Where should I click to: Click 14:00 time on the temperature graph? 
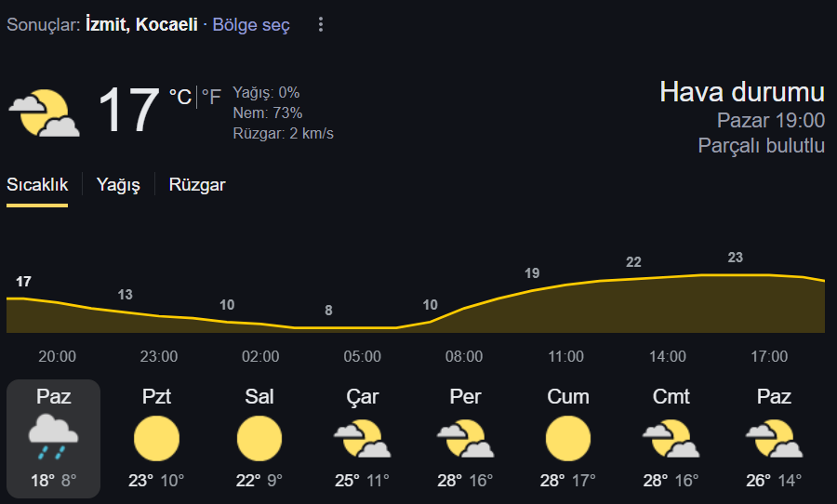667,356
